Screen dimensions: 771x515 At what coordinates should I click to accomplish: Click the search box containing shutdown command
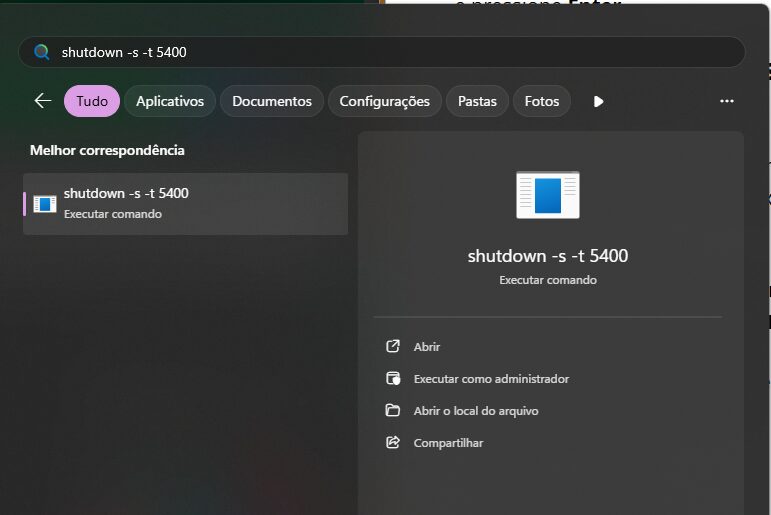[390, 52]
